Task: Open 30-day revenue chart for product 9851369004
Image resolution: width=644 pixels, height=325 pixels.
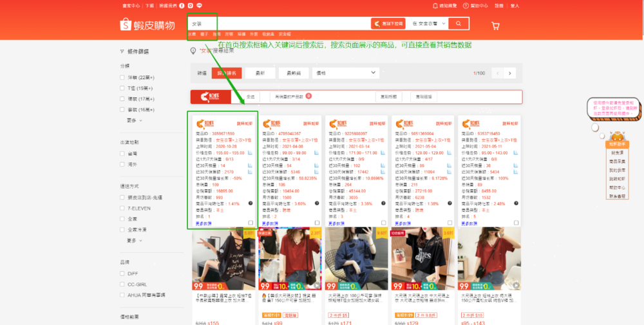Action: click(450, 172)
